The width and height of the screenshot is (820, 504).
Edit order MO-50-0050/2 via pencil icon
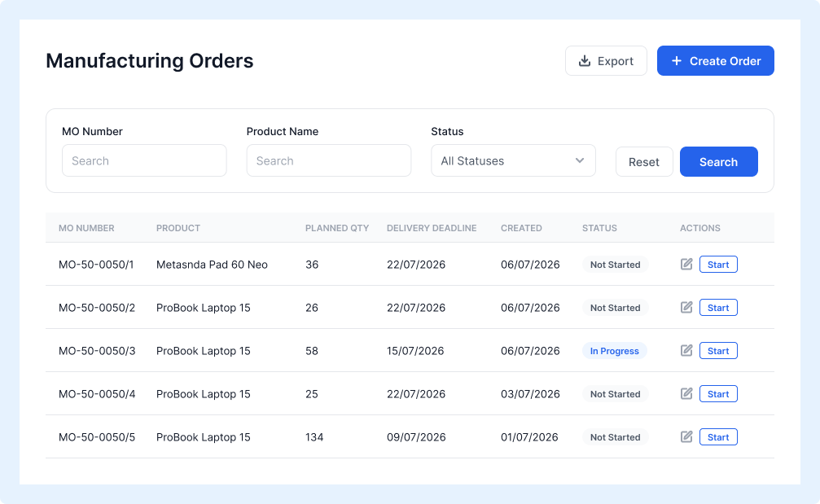[686, 308]
